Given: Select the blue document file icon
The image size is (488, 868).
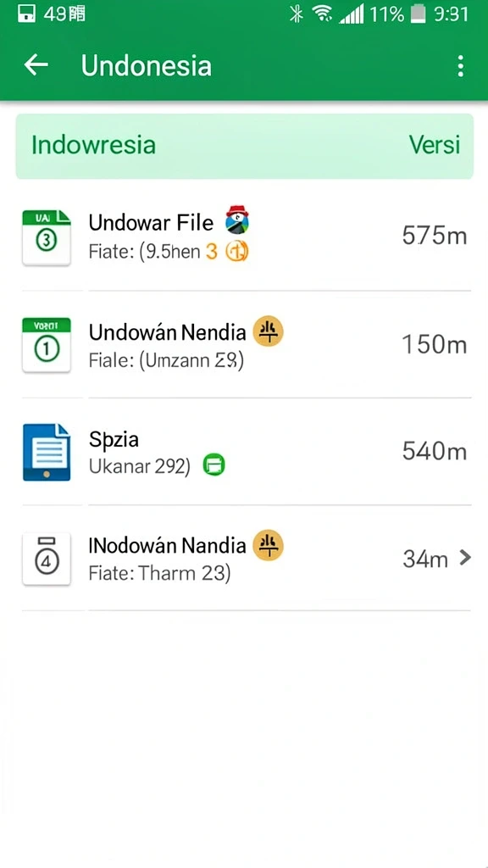Looking at the screenshot, I should click(x=47, y=453).
